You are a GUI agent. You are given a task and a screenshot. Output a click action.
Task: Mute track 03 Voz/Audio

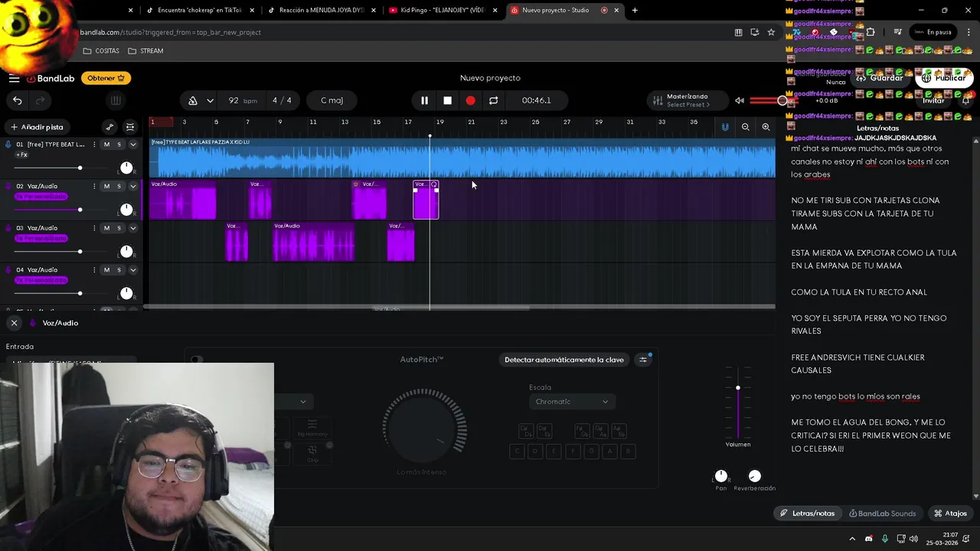(106, 228)
